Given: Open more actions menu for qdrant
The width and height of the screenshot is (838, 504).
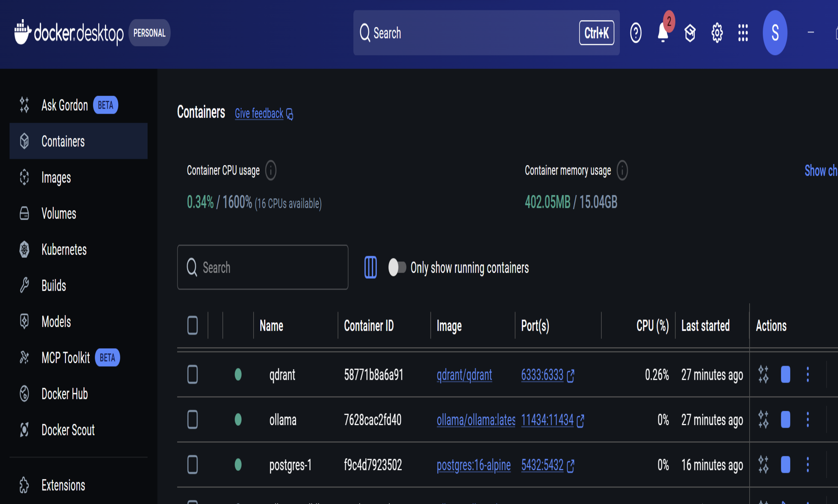Looking at the screenshot, I should [x=808, y=375].
